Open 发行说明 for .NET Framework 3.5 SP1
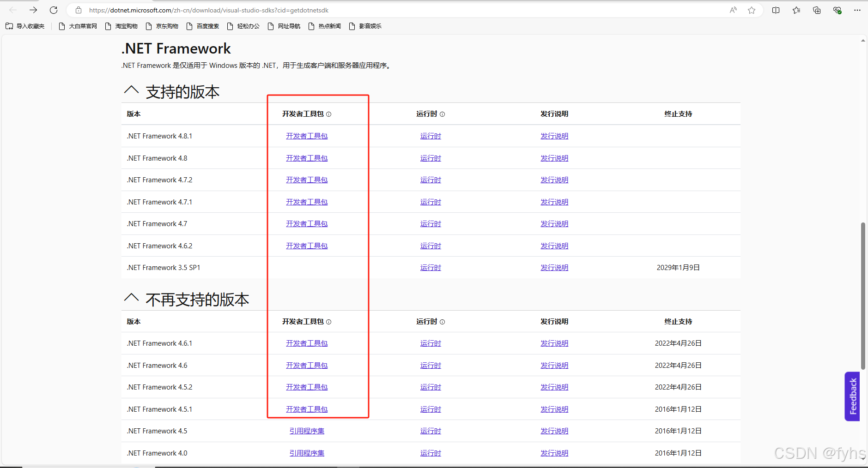Viewport: 868px width, 468px height. [x=554, y=268]
